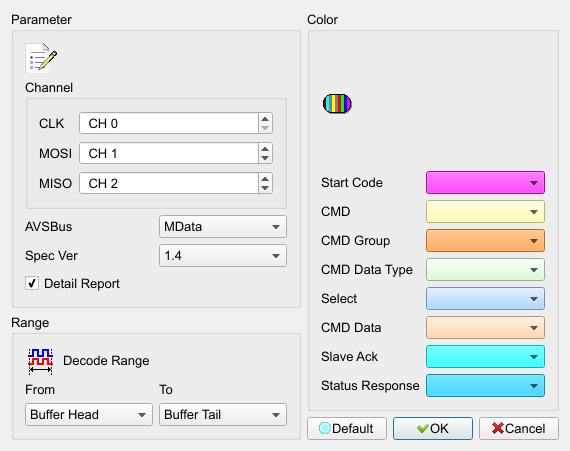Click the Detail Report label text

pos(82,283)
